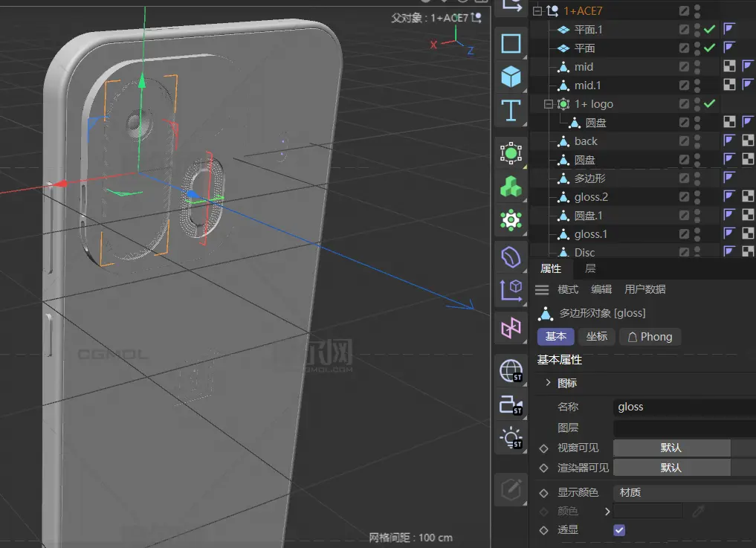Click keyframe diamond beside 显示颜色
The height and width of the screenshot is (548, 756).
pos(544,493)
